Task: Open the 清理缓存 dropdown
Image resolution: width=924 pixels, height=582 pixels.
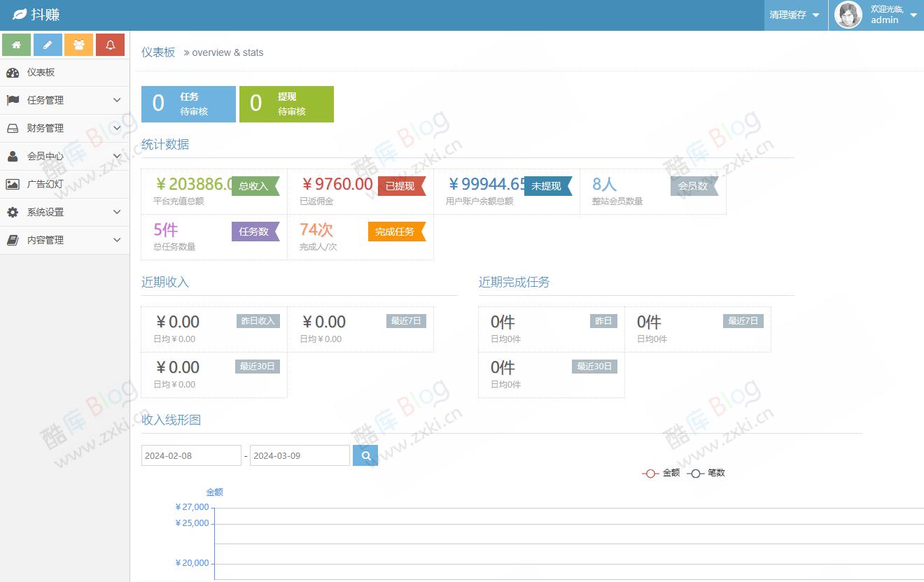Action: tap(794, 15)
